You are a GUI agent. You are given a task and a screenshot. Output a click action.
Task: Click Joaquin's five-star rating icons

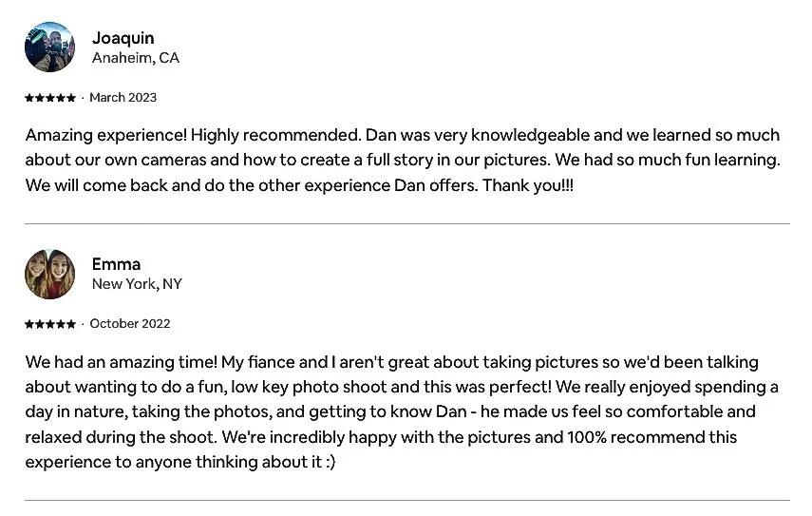point(50,97)
